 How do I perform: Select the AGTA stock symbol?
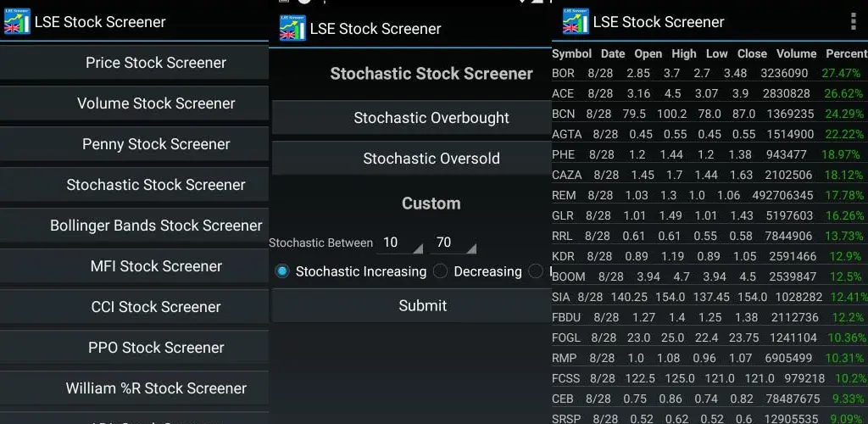pos(567,134)
